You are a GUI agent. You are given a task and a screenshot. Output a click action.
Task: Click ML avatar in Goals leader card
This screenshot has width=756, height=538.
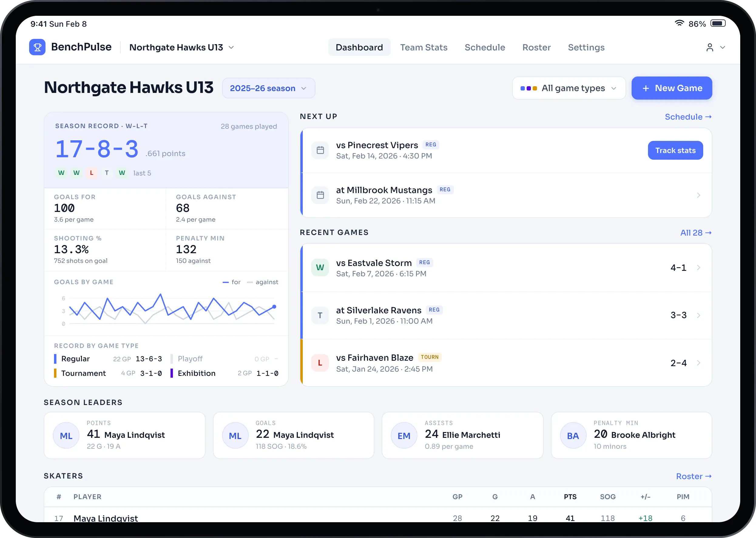235,436
